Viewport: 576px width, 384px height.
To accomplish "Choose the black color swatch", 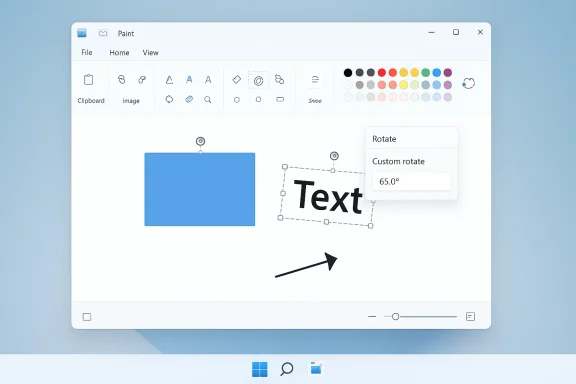I will coord(348,73).
